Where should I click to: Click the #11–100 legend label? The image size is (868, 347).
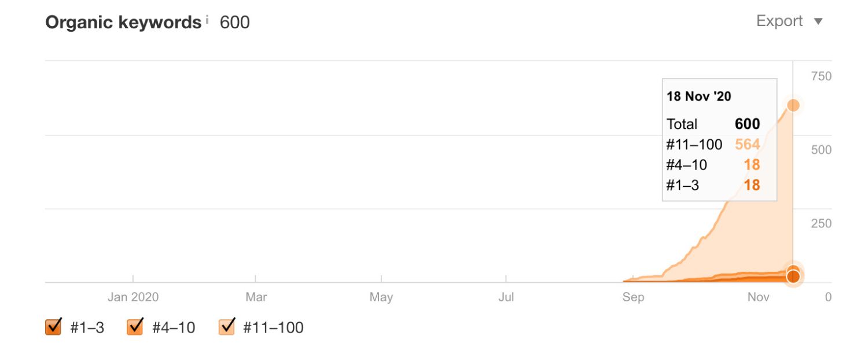pos(273,328)
